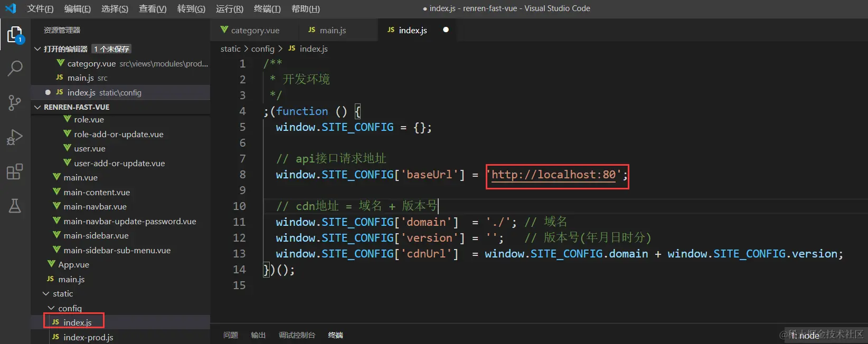
Task: Switch to 输出 panel tab
Action: pyautogui.click(x=258, y=335)
